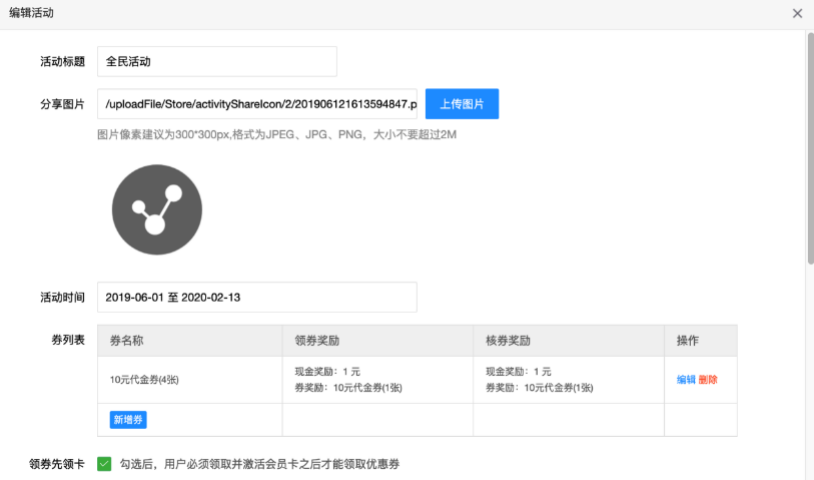Click the 领券奖励 cell showing 现金奖励: 1 元
The image size is (814, 480).
(378, 380)
